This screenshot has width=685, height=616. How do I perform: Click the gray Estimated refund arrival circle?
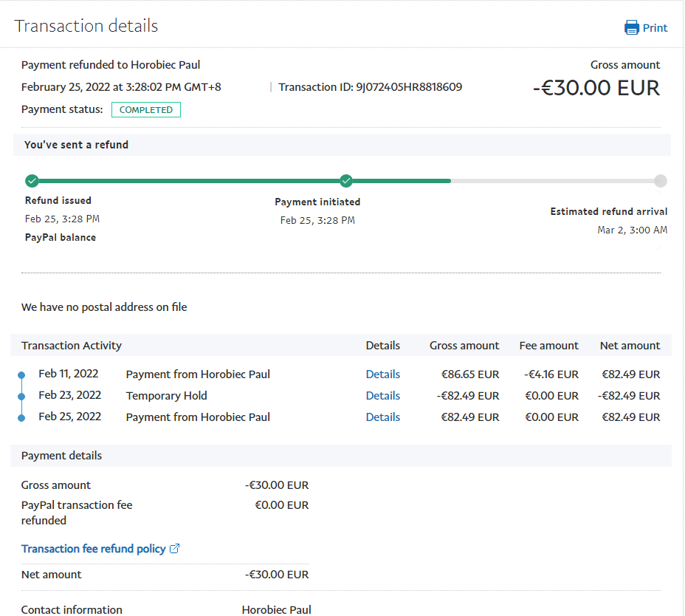pos(661,181)
